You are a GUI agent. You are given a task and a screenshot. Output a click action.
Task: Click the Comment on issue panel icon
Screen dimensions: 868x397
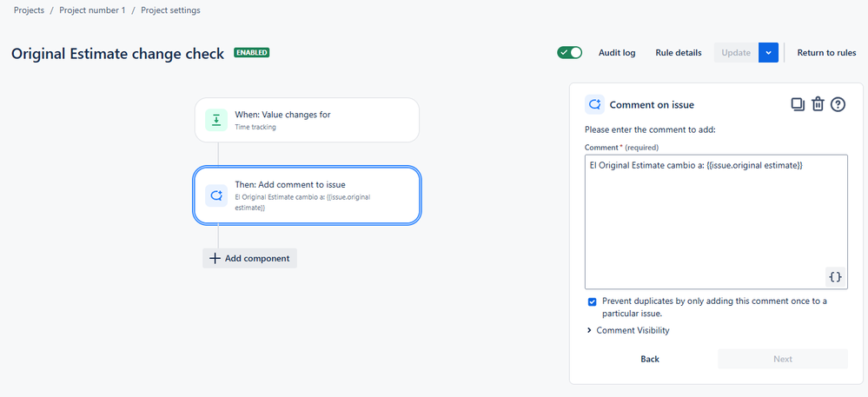tap(595, 104)
